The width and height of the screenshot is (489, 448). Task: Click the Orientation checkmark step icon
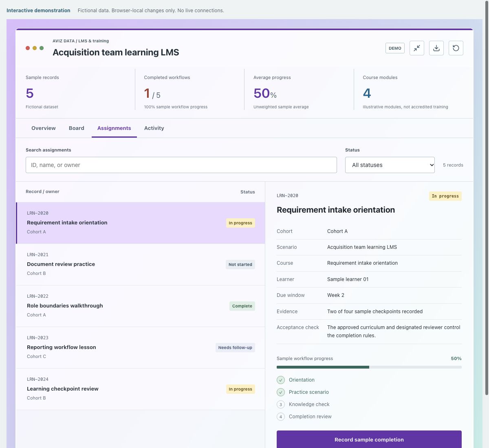point(281,380)
